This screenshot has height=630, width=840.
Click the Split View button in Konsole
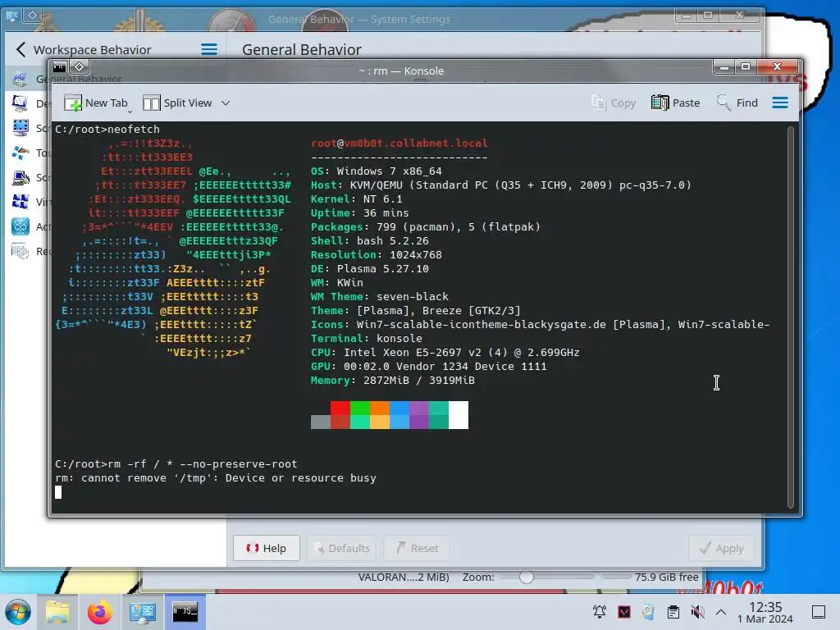[178, 103]
